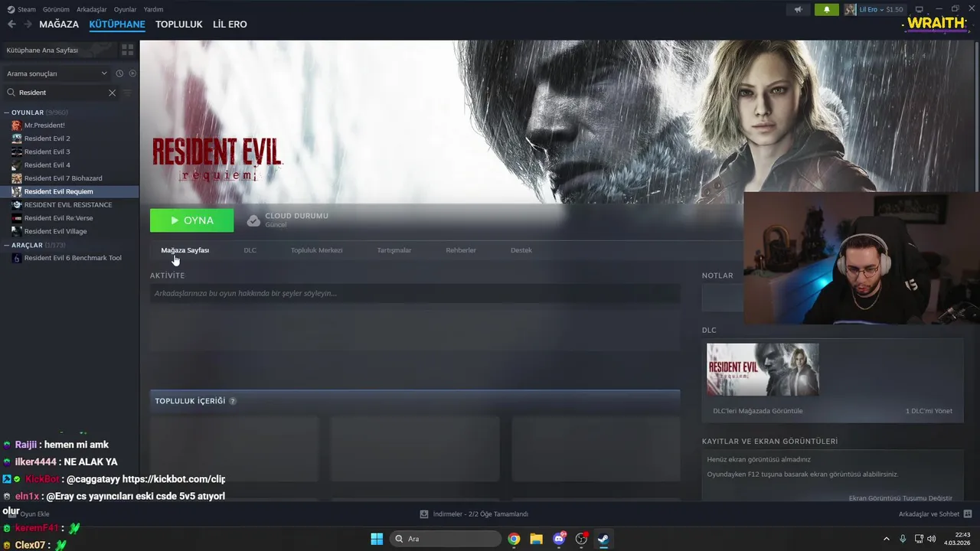Open Topluluk Merkezi for this game
Screen dimensions: 980x551
click(x=316, y=250)
